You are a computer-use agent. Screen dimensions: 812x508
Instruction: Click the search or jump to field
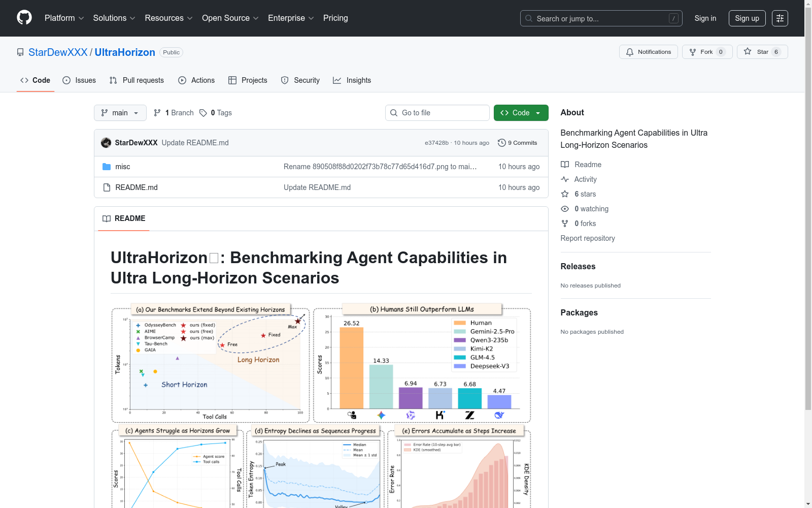click(601, 18)
